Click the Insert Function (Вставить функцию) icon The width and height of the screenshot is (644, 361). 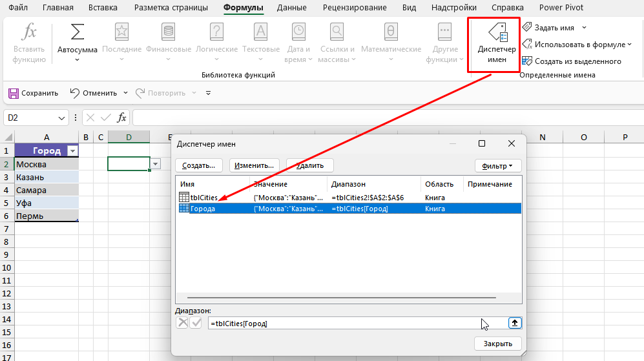point(29,33)
